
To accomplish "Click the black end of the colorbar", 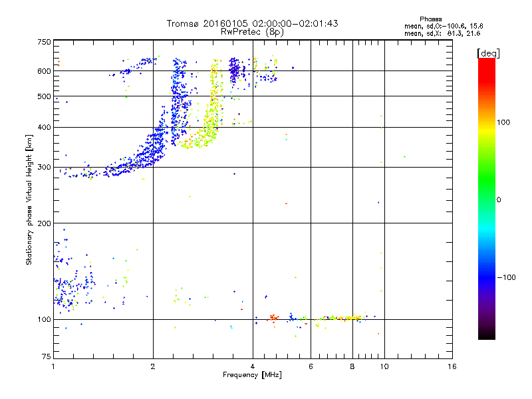I will tap(487, 334).
